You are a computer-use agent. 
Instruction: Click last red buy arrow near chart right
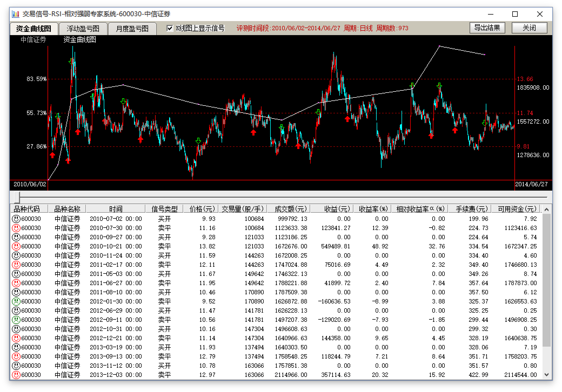pyautogui.click(x=455, y=130)
